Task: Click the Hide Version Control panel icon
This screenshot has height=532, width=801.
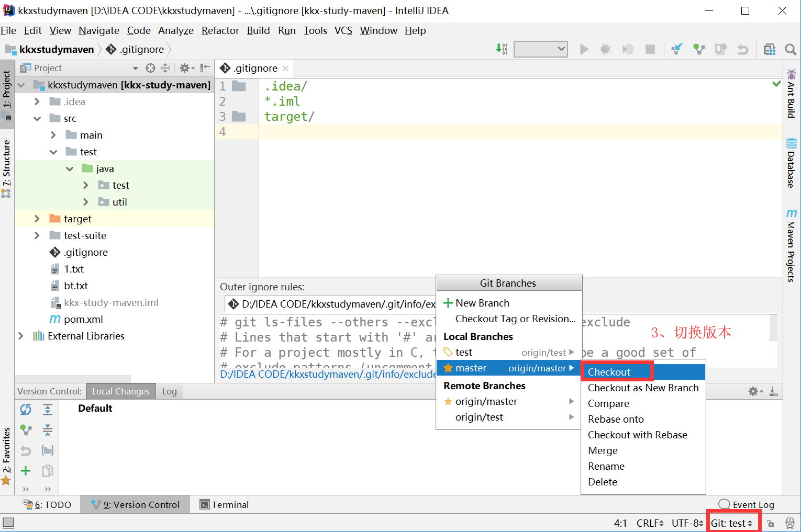Action: coord(773,391)
